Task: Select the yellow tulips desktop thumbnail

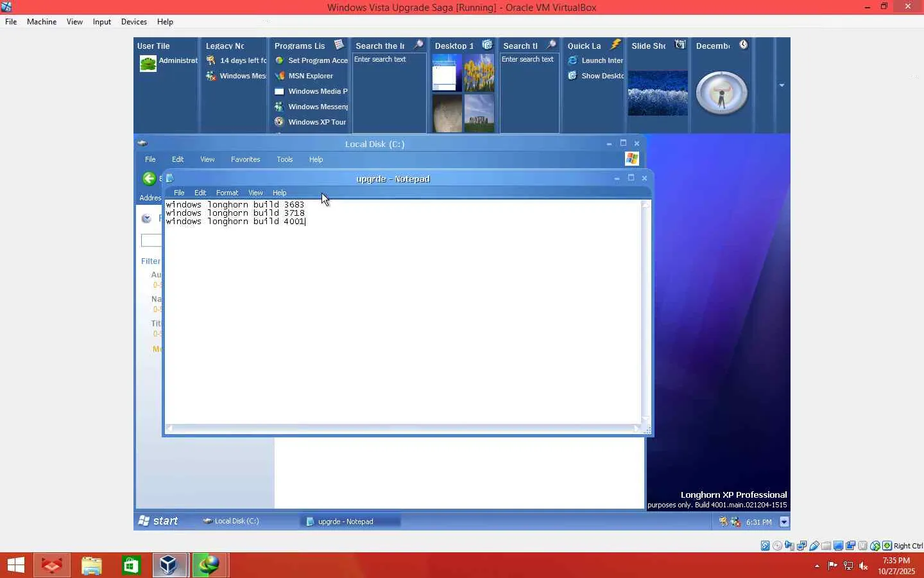Action: pos(479,73)
